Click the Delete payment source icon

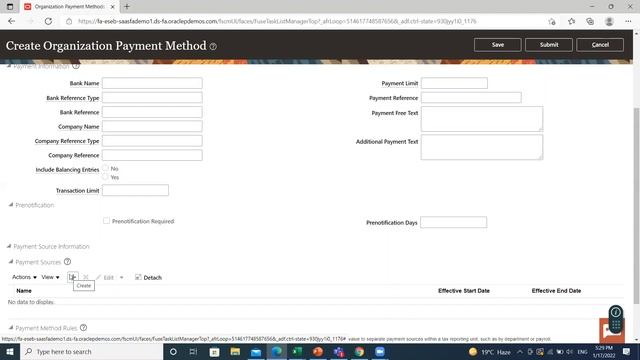click(x=86, y=277)
